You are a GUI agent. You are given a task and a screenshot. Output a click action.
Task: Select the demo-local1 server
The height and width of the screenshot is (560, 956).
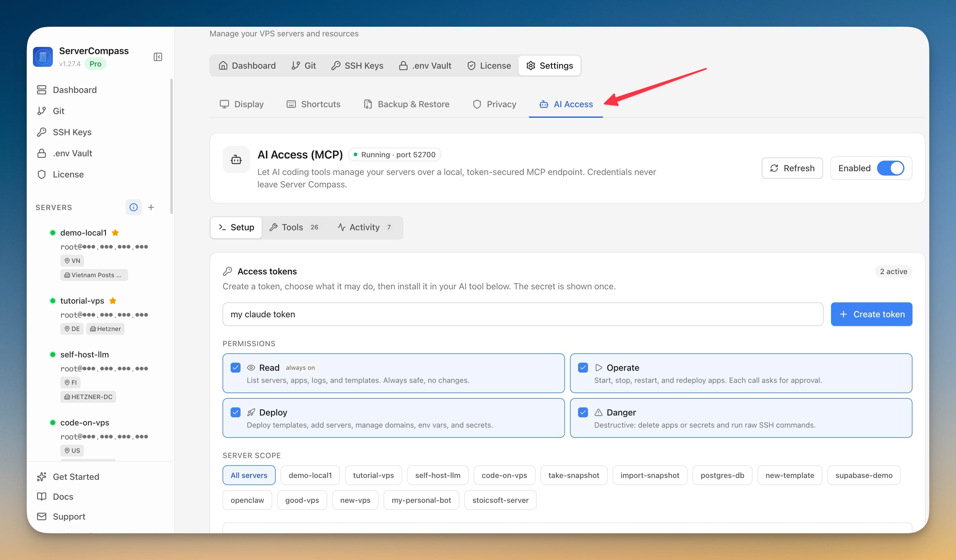(x=84, y=232)
